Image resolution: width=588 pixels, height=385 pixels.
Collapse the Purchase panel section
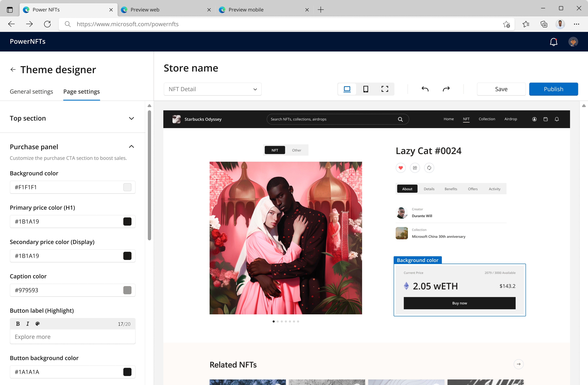[131, 147]
